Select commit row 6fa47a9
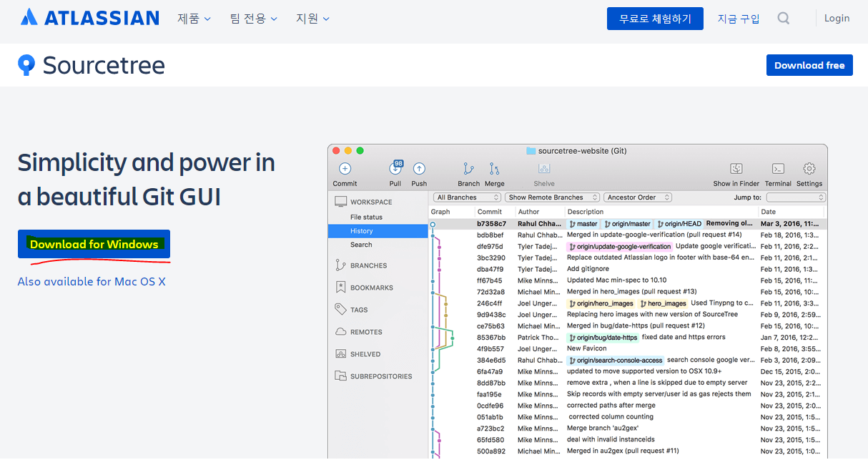Image resolution: width=868 pixels, height=465 pixels. [628, 371]
